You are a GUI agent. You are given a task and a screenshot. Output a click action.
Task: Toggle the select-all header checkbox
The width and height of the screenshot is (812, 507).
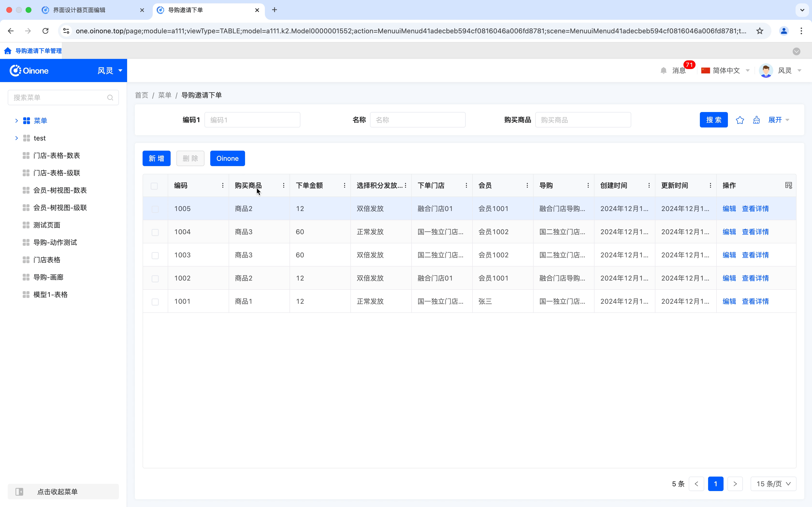click(x=154, y=186)
